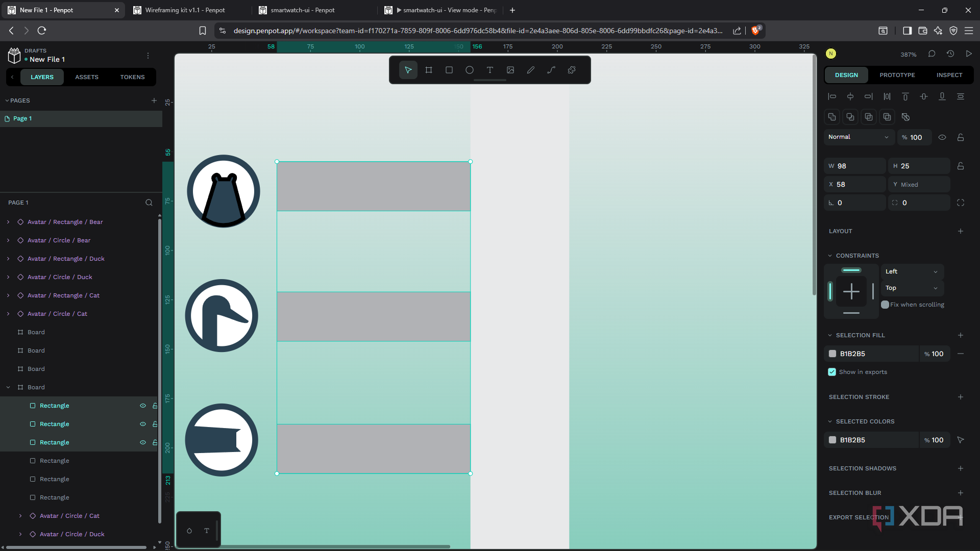Select the Text tool in top toolbar
The width and height of the screenshot is (980, 551).
coord(490,70)
